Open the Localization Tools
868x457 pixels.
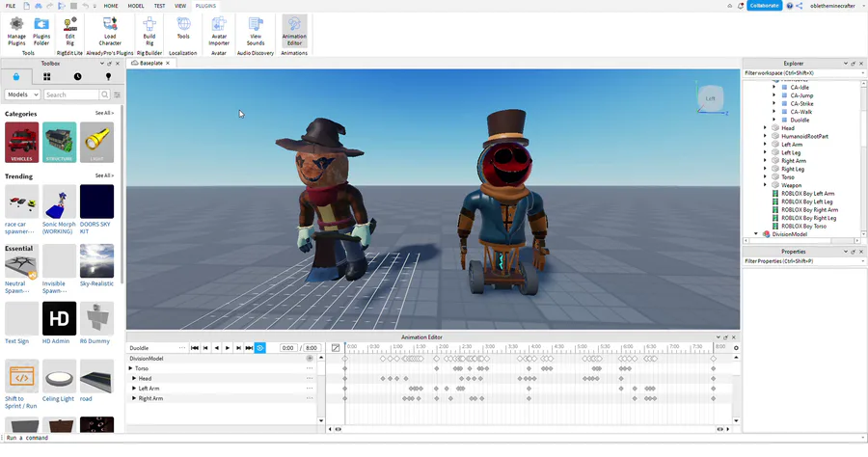click(x=183, y=28)
